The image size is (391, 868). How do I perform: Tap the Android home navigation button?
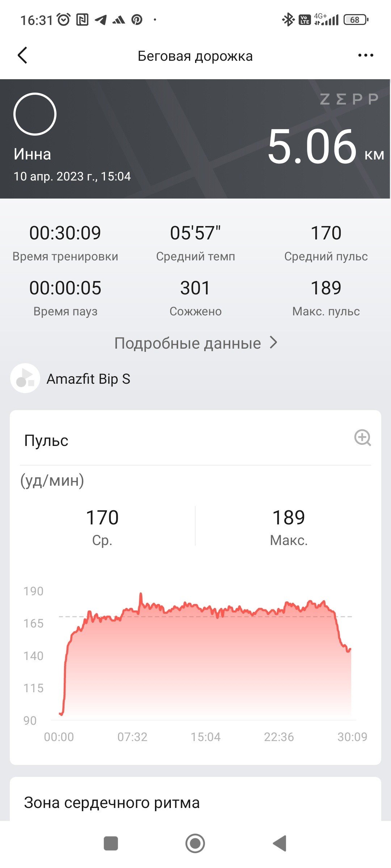click(x=195, y=843)
